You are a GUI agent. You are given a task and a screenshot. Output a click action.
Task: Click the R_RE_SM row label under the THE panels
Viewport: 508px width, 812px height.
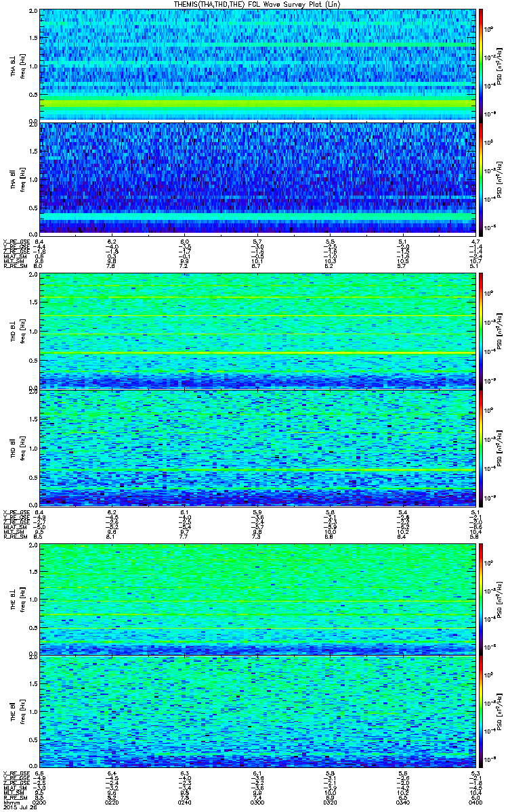14,798
